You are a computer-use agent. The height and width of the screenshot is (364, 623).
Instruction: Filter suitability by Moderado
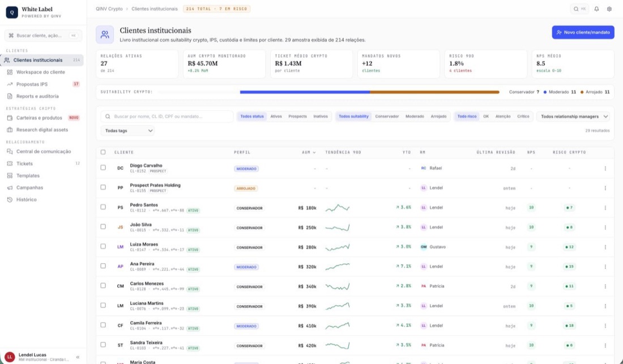415,116
